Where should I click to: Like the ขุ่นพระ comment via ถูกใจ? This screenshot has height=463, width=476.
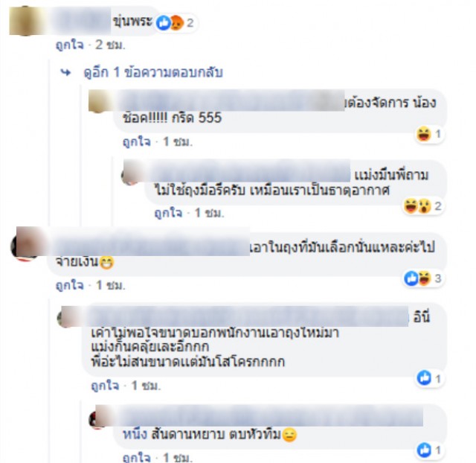pos(69,45)
